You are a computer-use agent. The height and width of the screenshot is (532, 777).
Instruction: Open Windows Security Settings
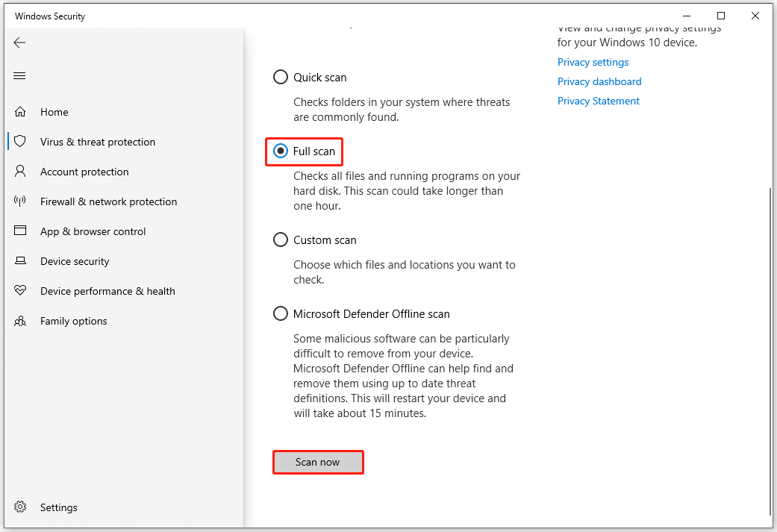pos(59,507)
